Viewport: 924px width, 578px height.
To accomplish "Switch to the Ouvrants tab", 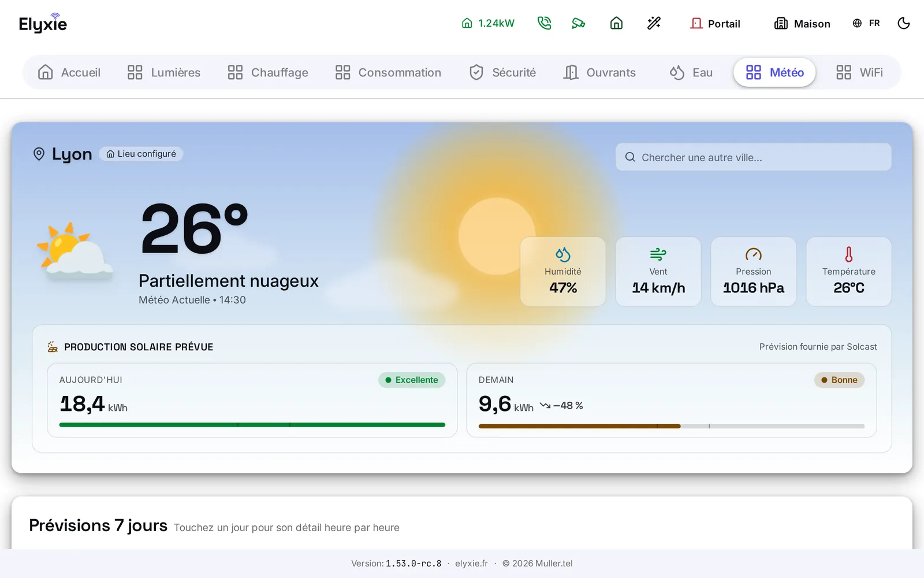I will coord(599,72).
